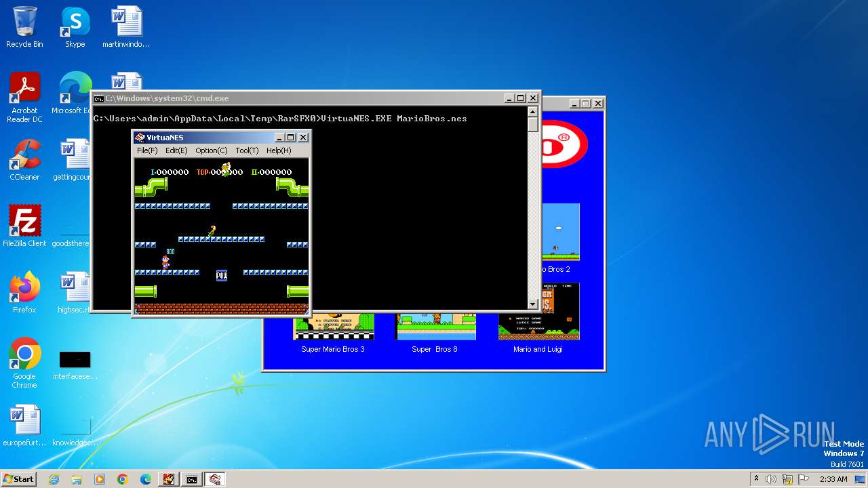The image size is (868, 488).
Task: Click the cmd.exe title bar system icon
Action: (x=98, y=98)
